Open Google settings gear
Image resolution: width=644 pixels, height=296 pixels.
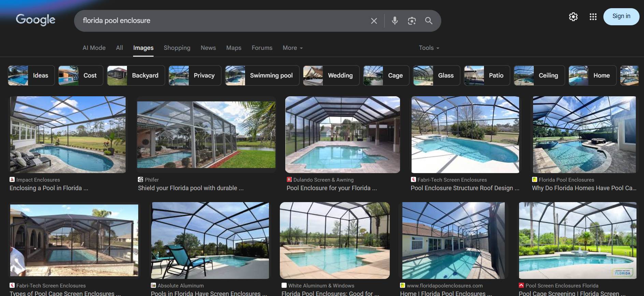(x=573, y=17)
